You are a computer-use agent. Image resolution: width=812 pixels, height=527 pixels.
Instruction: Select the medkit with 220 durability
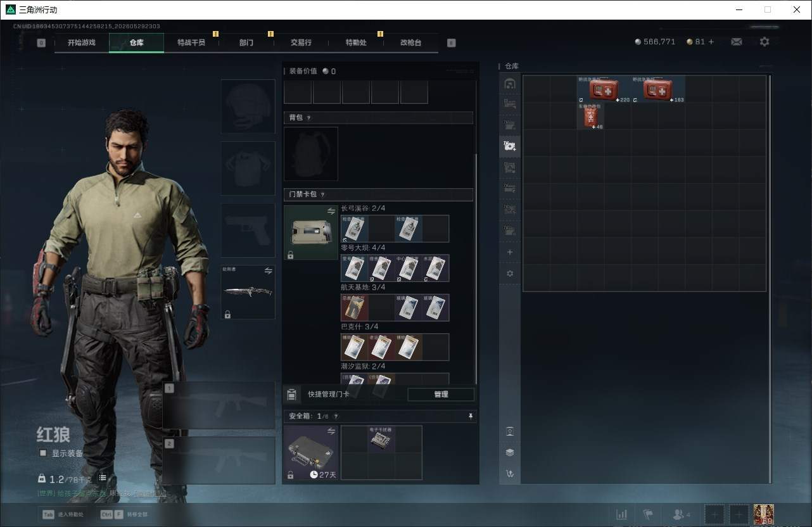click(x=604, y=89)
